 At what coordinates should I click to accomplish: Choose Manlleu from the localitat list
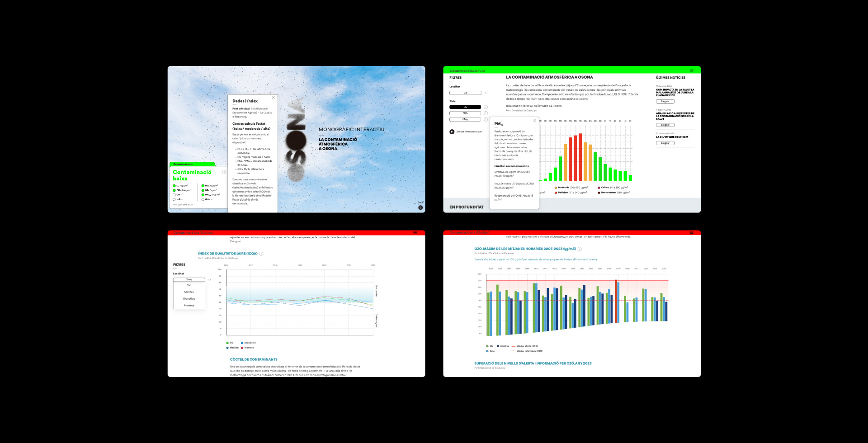[189, 292]
